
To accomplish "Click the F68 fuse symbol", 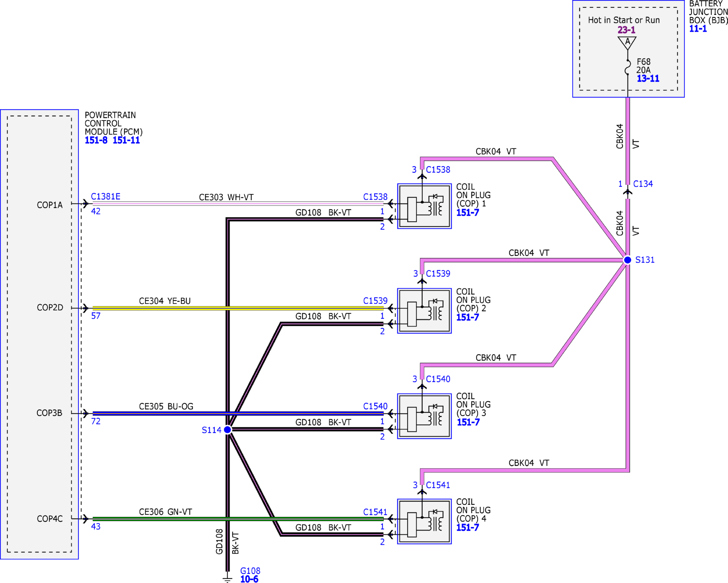I will 628,67.
